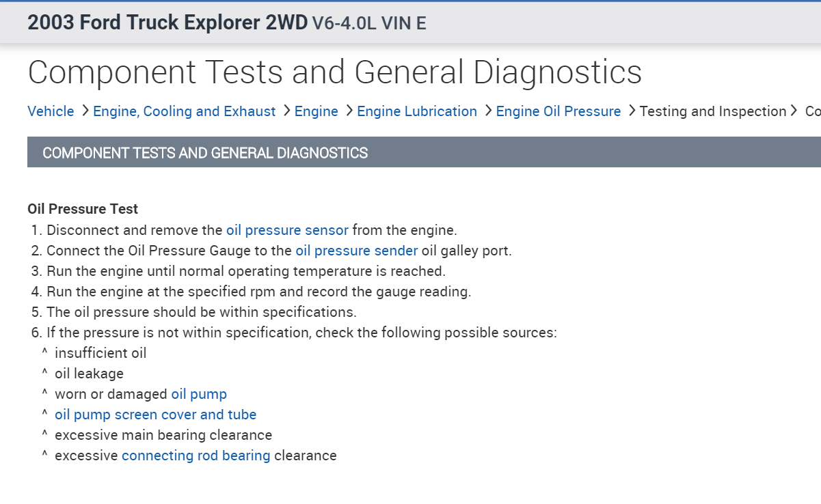Open Engine, Cooling and Exhaust breadcrumb
The width and height of the screenshot is (821, 504).
185,111
